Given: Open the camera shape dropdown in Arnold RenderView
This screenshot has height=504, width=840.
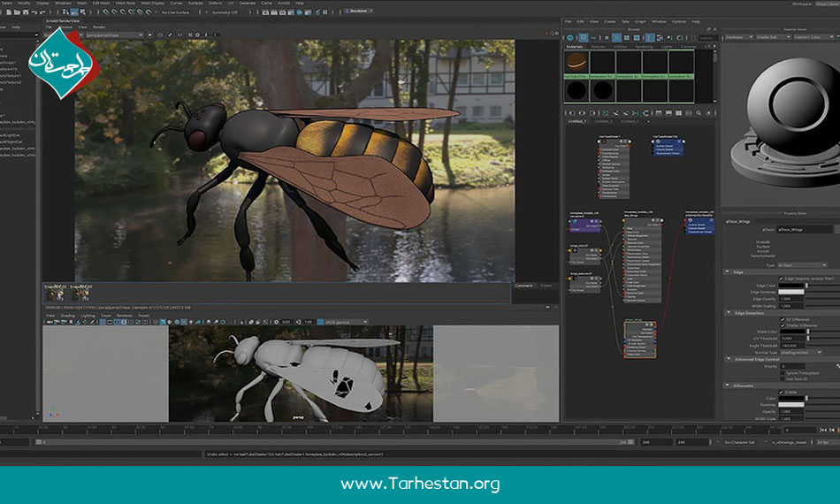Looking at the screenshot, I should click(115, 34).
